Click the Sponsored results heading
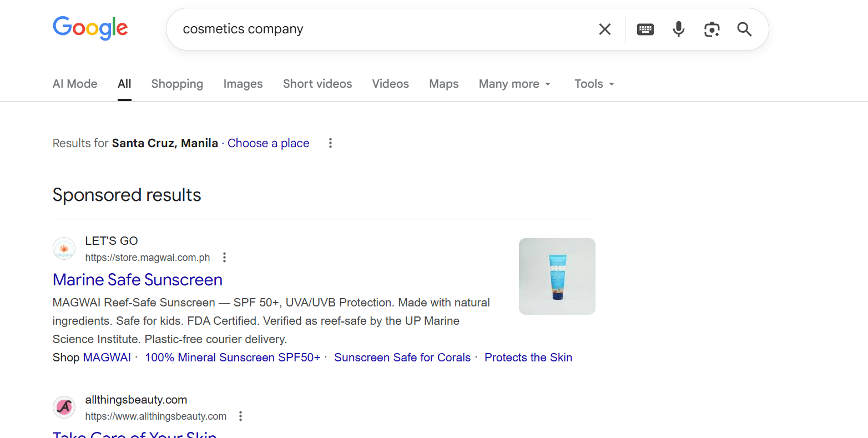This screenshot has width=868, height=438. pos(127,195)
